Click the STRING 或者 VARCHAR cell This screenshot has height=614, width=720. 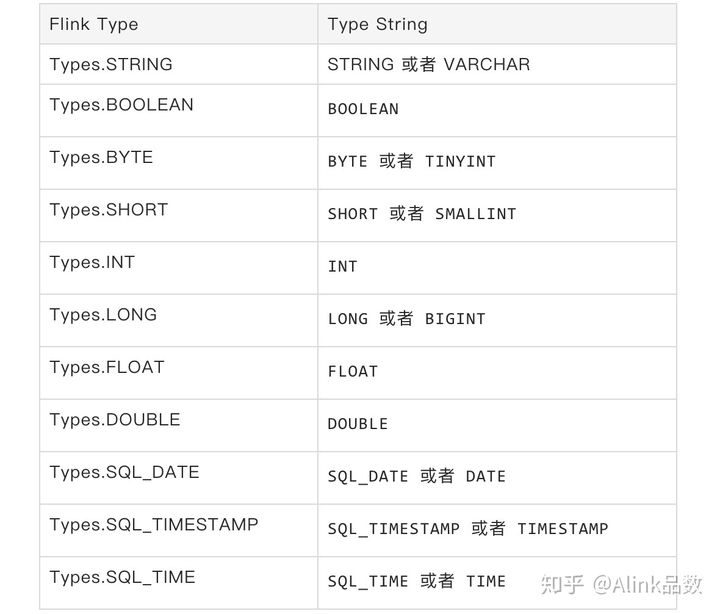[x=428, y=64]
